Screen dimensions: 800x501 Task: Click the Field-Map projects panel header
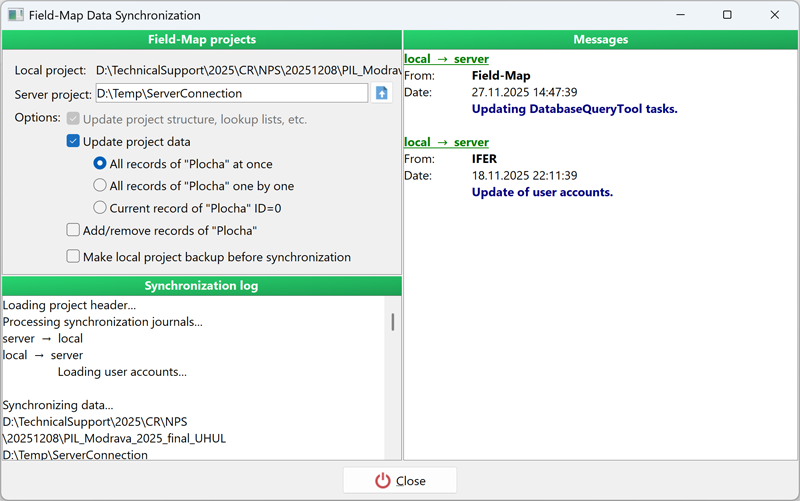[202, 39]
